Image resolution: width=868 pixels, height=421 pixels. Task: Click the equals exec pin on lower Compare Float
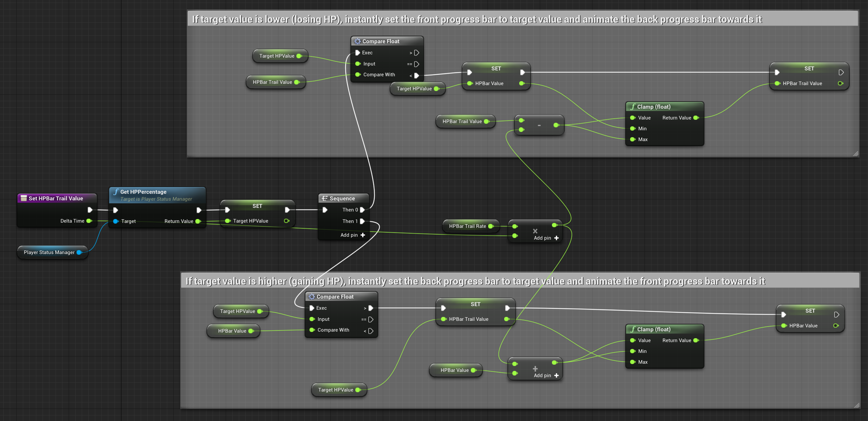[x=371, y=320]
